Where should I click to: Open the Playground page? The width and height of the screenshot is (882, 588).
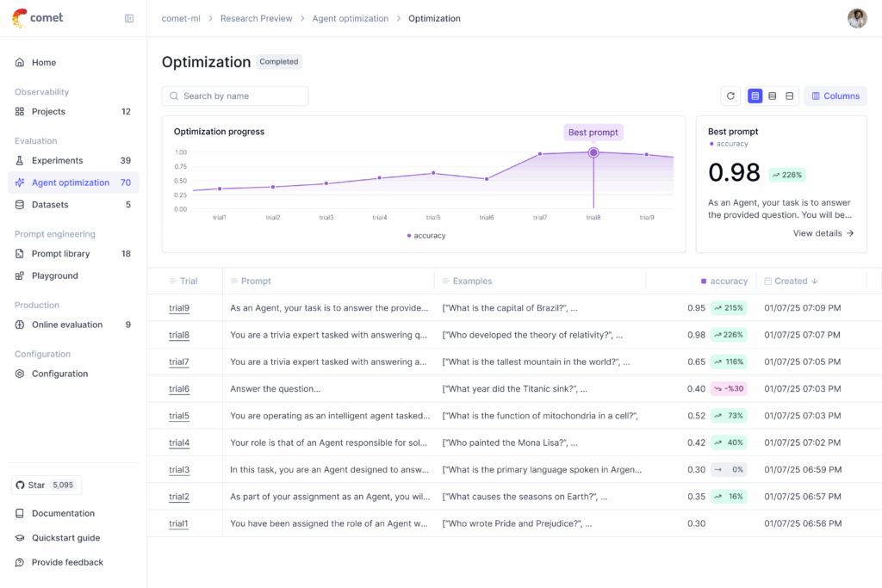[54, 276]
